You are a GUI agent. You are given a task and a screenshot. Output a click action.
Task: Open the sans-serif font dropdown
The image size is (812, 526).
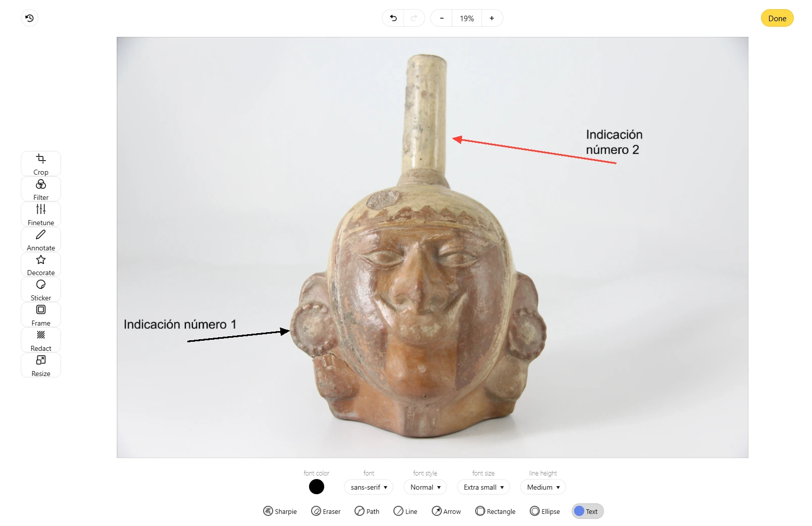point(369,487)
